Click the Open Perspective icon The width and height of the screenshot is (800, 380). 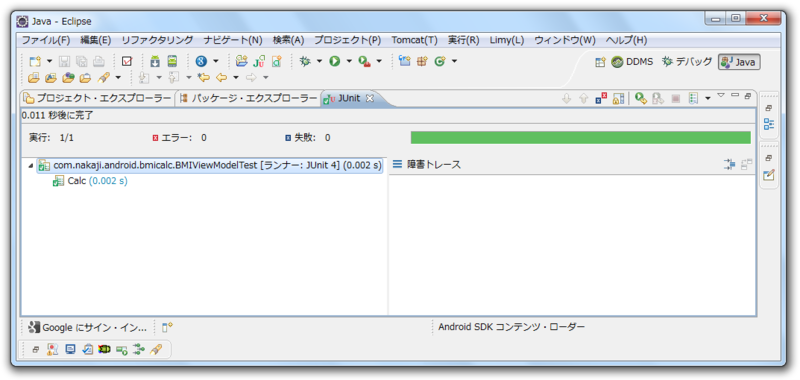[x=601, y=62]
